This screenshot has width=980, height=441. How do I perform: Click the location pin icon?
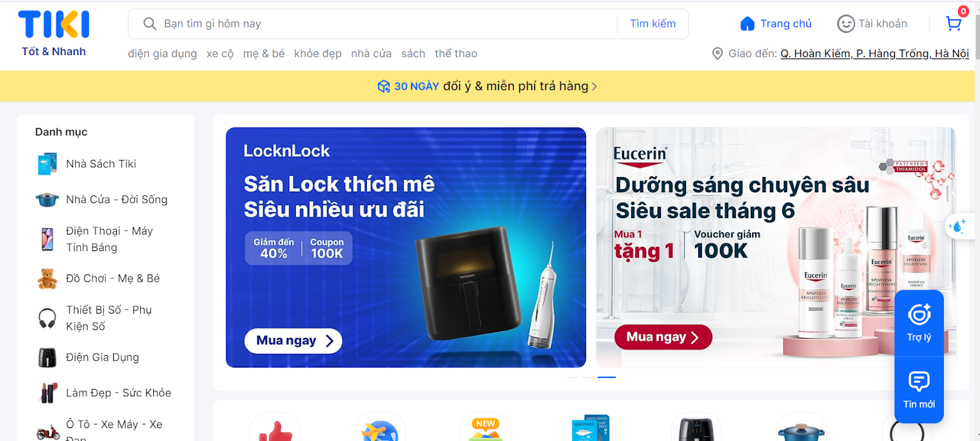tap(717, 54)
